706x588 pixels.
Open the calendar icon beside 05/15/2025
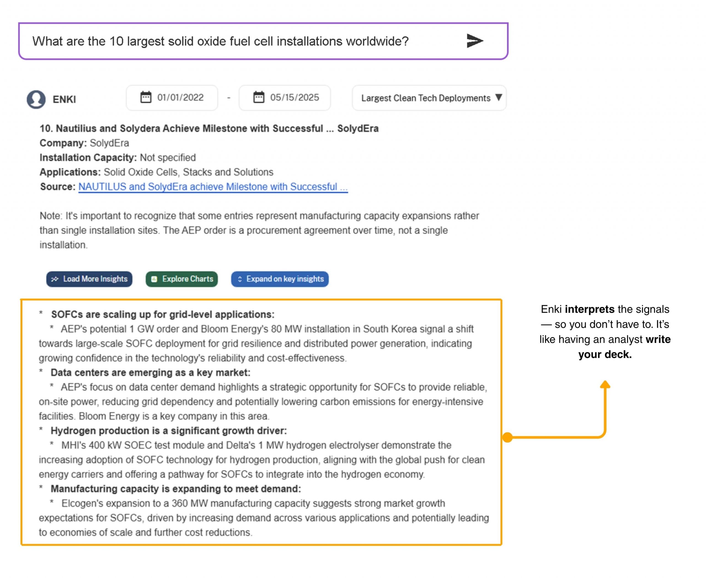258,97
